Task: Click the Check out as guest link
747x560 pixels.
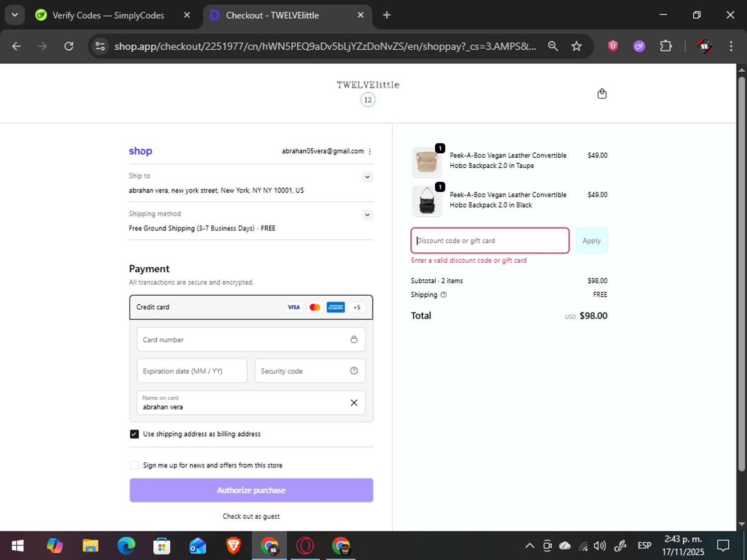Action: pyautogui.click(x=251, y=516)
